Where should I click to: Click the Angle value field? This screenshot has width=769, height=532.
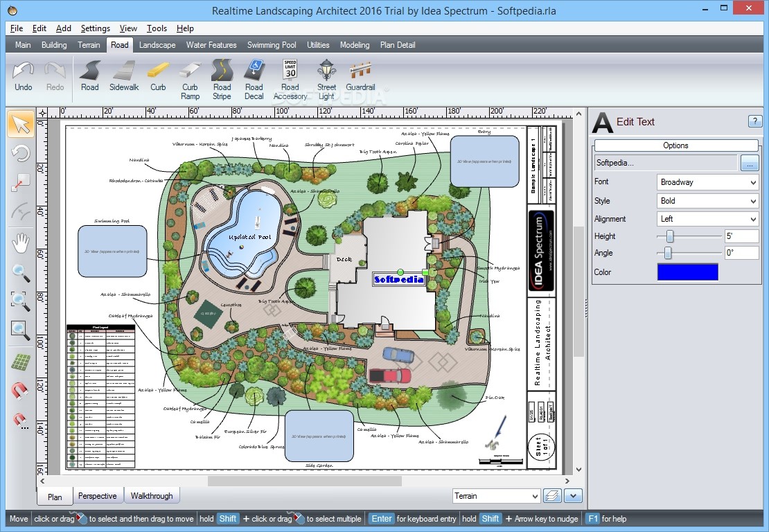[741, 253]
